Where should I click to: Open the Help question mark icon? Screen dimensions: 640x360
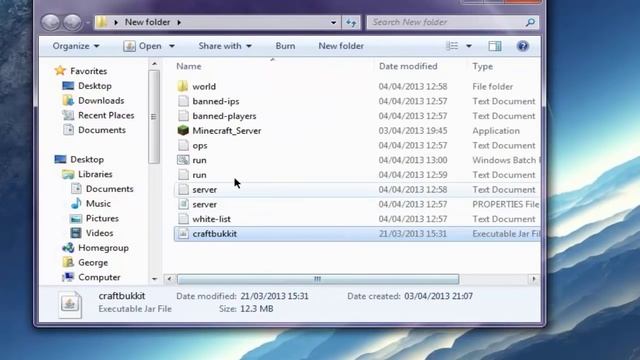[522, 46]
